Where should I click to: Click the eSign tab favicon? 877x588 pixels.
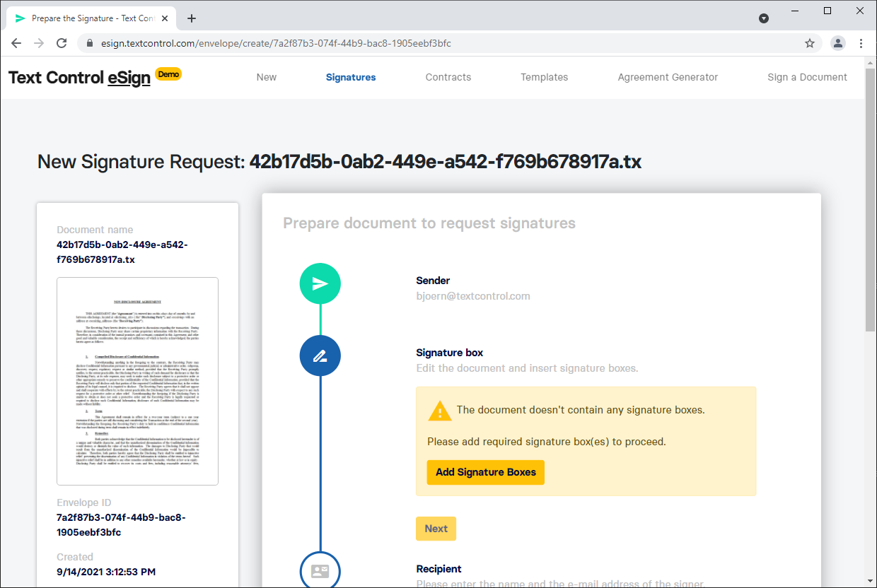click(x=20, y=18)
